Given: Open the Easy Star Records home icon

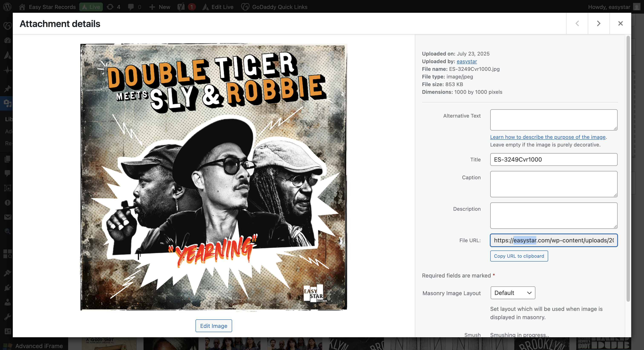Looking at the screenshot, I should pyautogui.click(x=22, y=7).
